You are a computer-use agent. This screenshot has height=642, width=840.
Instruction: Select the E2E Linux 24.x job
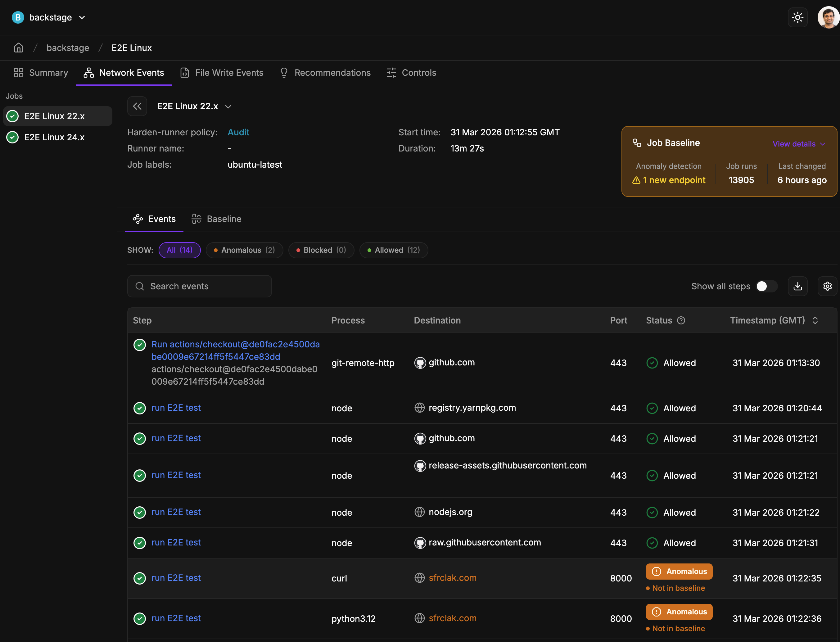[x=54, y=137]
